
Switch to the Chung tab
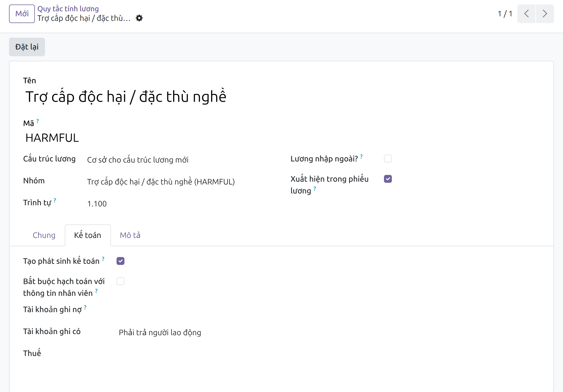pos(44,235)
